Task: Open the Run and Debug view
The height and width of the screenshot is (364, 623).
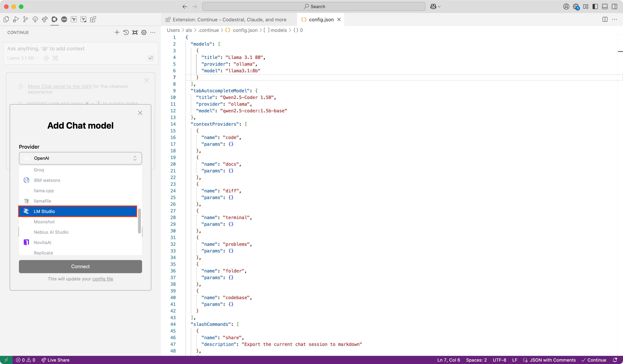Action: click(x=16, y=19)
